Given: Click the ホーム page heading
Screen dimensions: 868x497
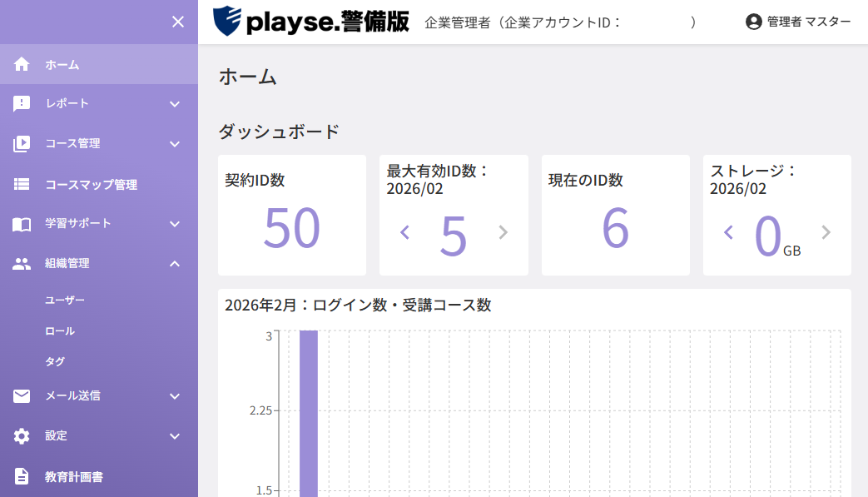Looking at the screenshot, I should 247,77.
